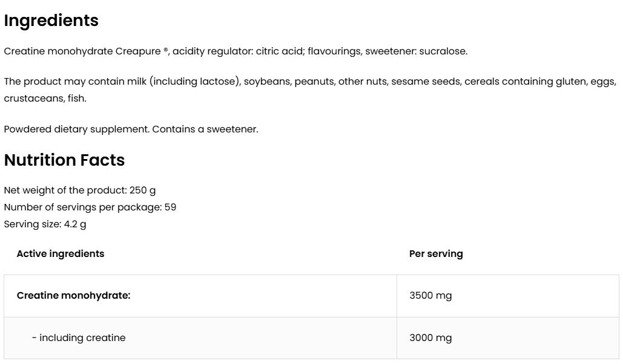Screen dimensions: 623x364
Task: Click the 3500 mg table cell
Action: coord(430,296)
